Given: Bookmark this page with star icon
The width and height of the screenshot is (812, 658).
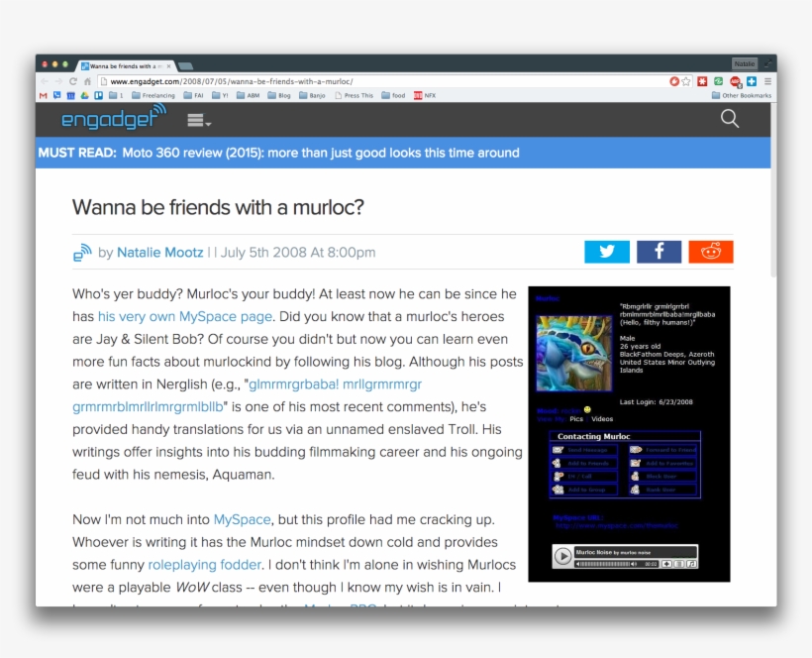Looking at the screenshot, I should coord(686,81).
